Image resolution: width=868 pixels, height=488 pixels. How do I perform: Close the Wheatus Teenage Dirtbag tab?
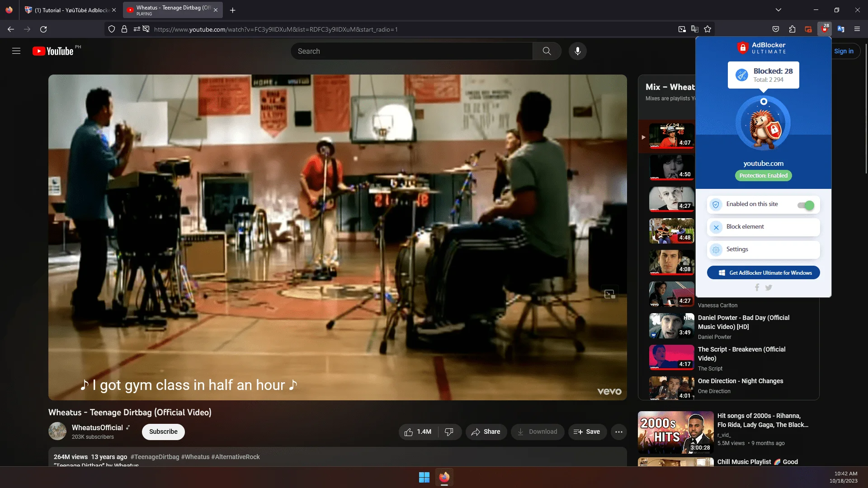click(216, 10)
